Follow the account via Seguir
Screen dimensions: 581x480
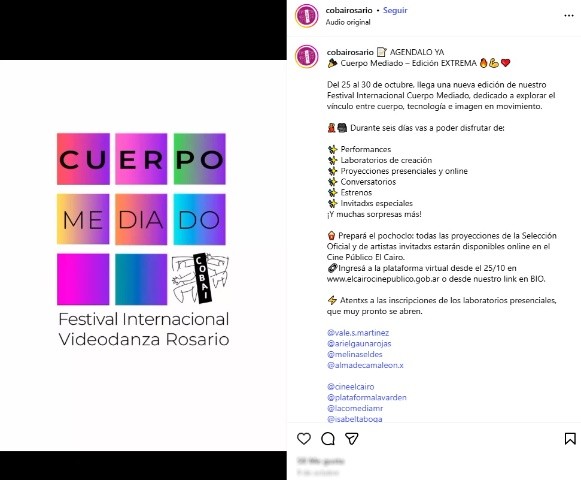click(395, 10)
